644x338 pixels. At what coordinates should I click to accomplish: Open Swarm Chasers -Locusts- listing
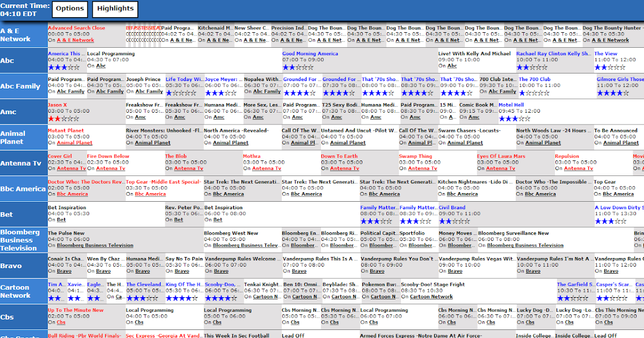tap(470, 130)
